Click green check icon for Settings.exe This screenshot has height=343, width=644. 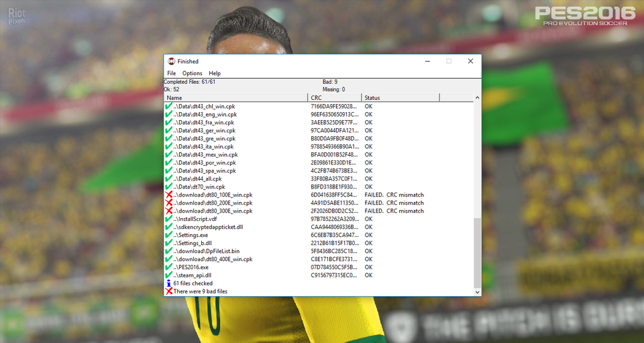tap(169, 235)
